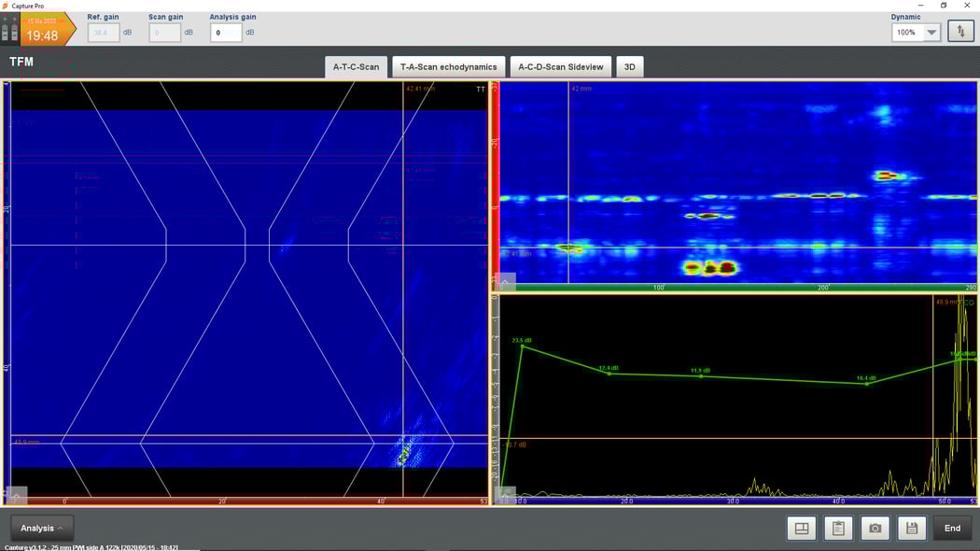This screenshot has width=980, height=551.
Task: Edit the Analysis gain value field
Action: tap(224, 32)
